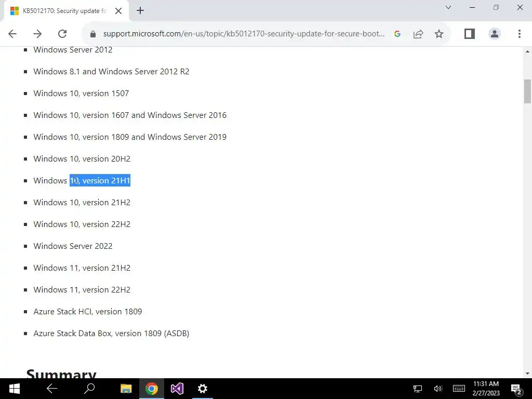Switch to Chrome in the taskbar
Screen dimensions: 532x399
(152, 389)
